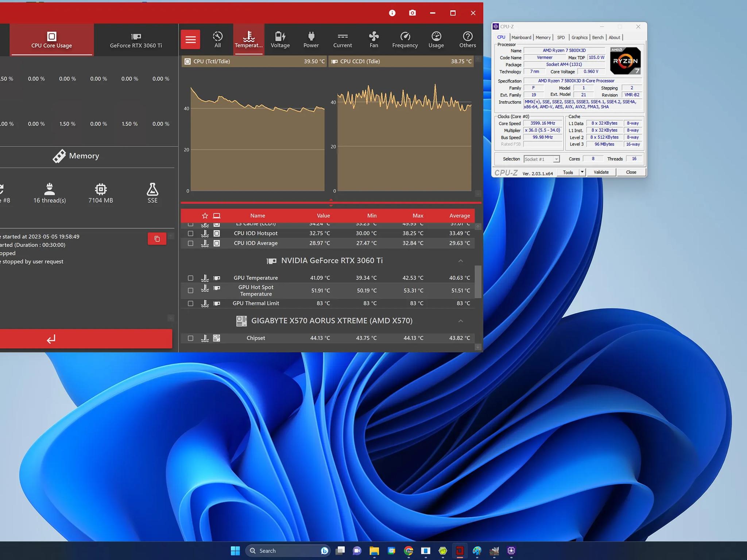Switch to Fan sensor category
The width and height of the screenshot is (747, 560).
tap(374, 39)
